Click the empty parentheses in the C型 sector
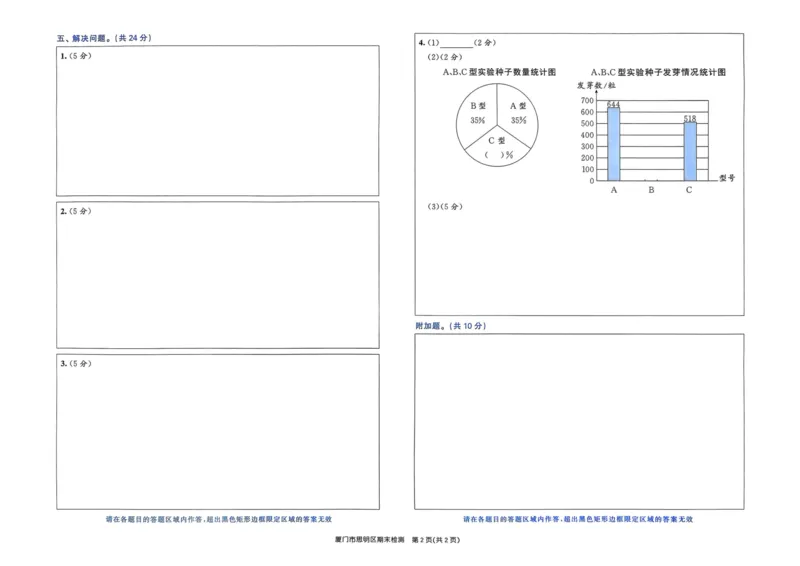Image resolution: width=800 pixels, height=566 pixels. [x=496, y=155]
